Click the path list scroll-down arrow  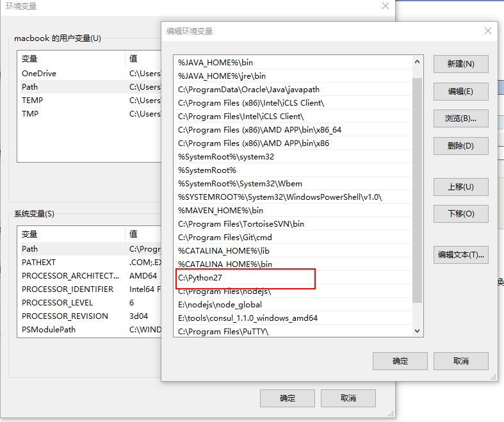click(x=417, y=330)
